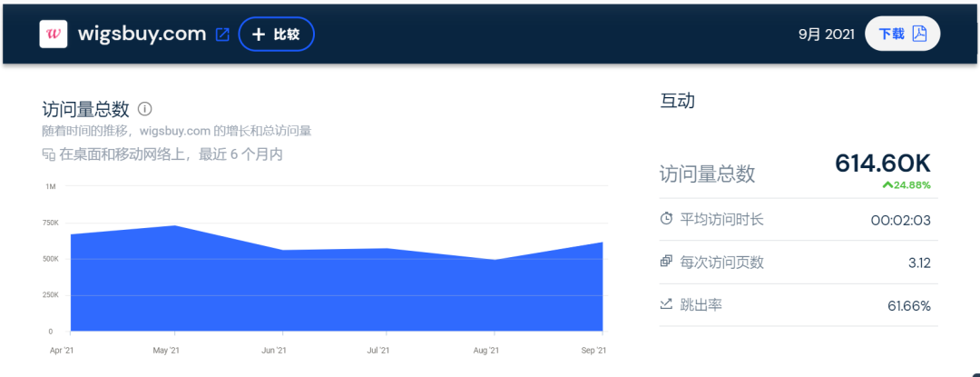
Task: Click inside the blue traffic area chart
Action: pyautogui.click(x=336, y=291)
